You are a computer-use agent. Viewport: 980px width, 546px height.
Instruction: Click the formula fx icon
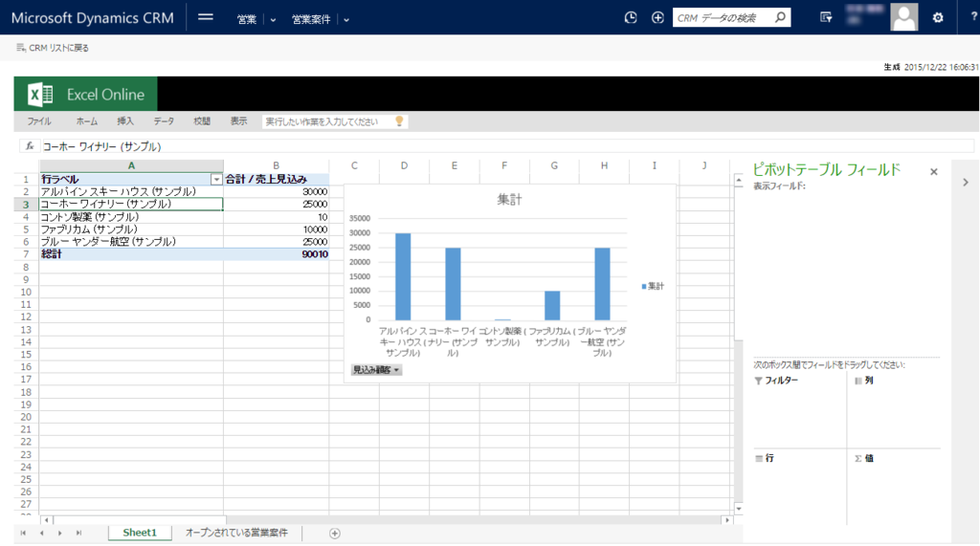click(30, 146)
